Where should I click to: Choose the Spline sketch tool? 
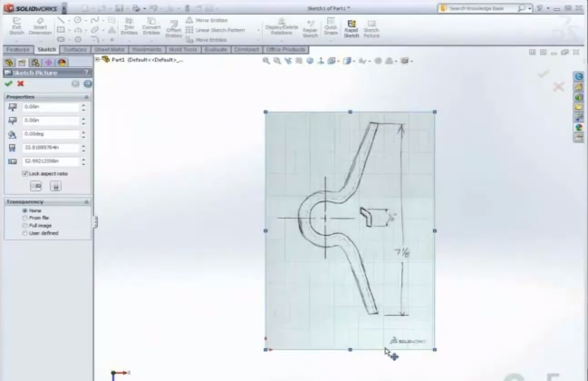(95, 20)
